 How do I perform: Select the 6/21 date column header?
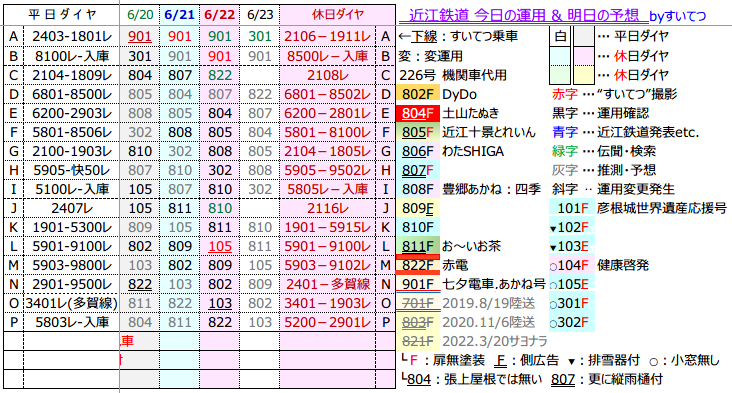pyautogui.click(x=180, y=15)
